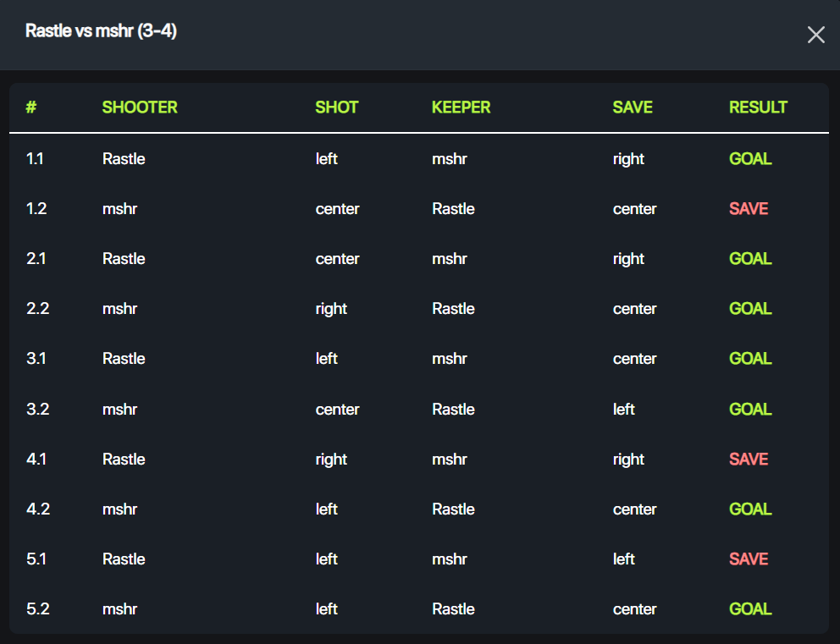This screenshot has height=644, width=840.
Task: Click the SHOT column header
Action: [336, 107]
